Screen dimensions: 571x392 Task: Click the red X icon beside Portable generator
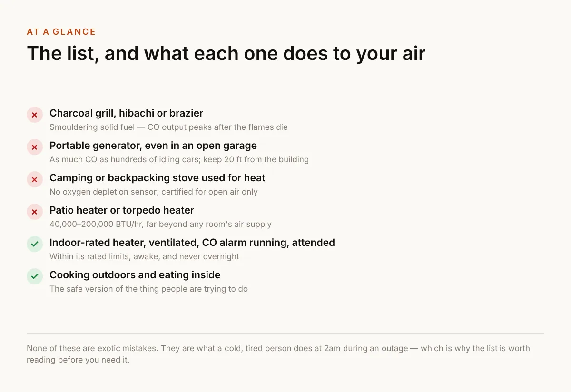tap(35, 147)
